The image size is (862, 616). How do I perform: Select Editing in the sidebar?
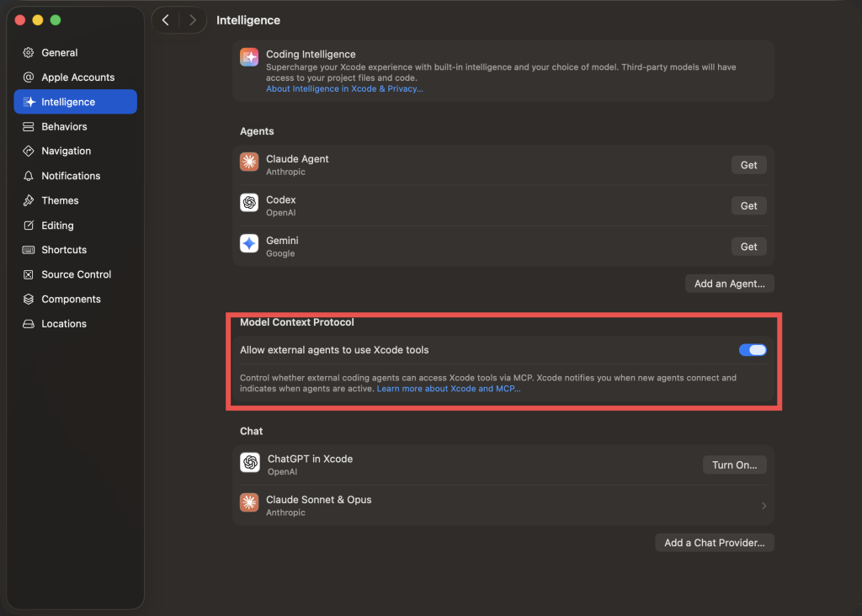(x=75, y=226)
